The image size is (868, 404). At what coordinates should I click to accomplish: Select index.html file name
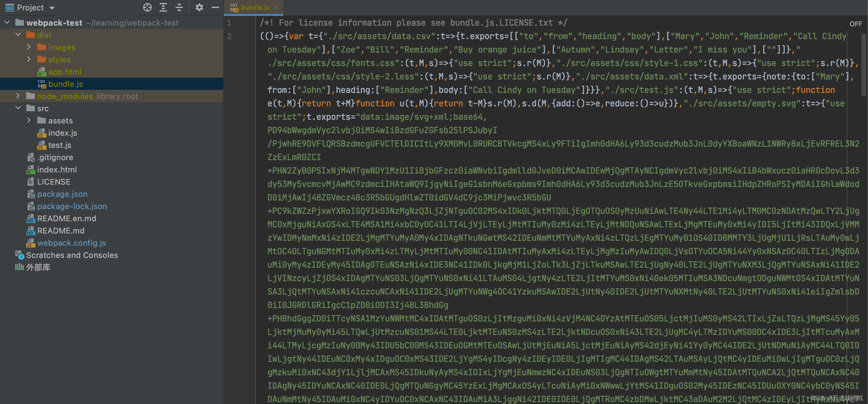57,169
